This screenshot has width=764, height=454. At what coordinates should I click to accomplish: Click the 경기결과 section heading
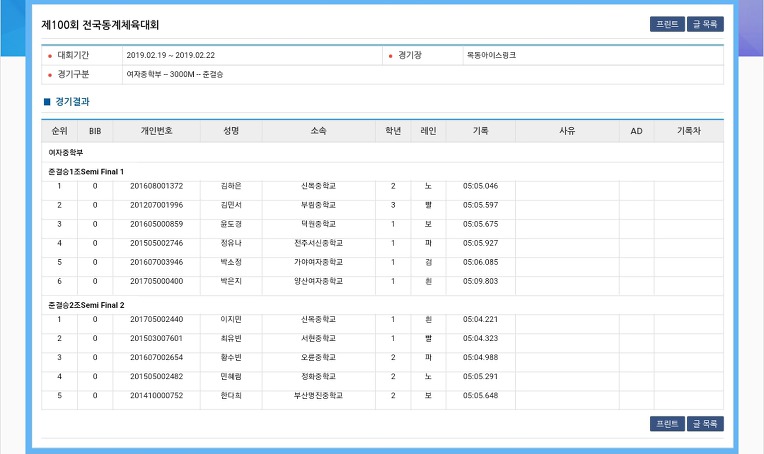point(72,101)
